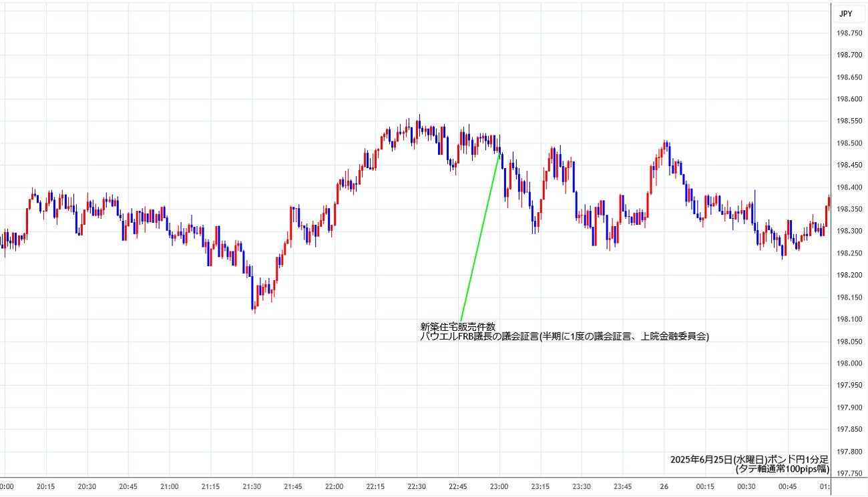This screenshot has height=497, width=868.
Task: Select the 198.300 price level label
Action: [849, 231]
